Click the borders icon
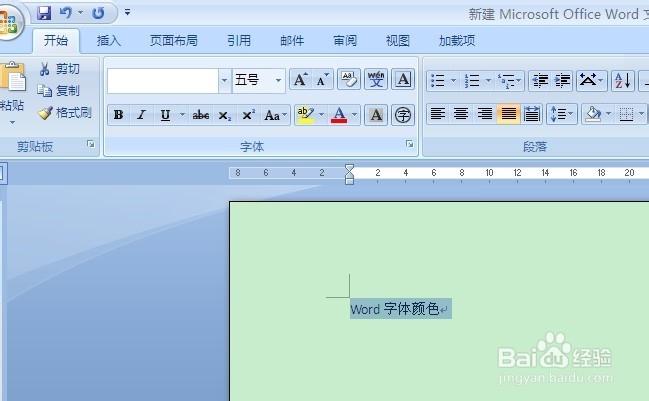Image resolution: width=649 pixels, height=401 pixels. point(626,114)
